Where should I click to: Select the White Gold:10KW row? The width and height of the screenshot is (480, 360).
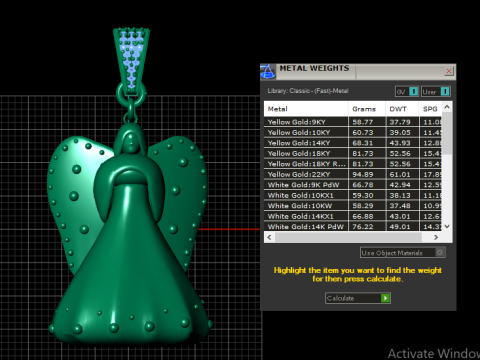click(x=353, y=206)
